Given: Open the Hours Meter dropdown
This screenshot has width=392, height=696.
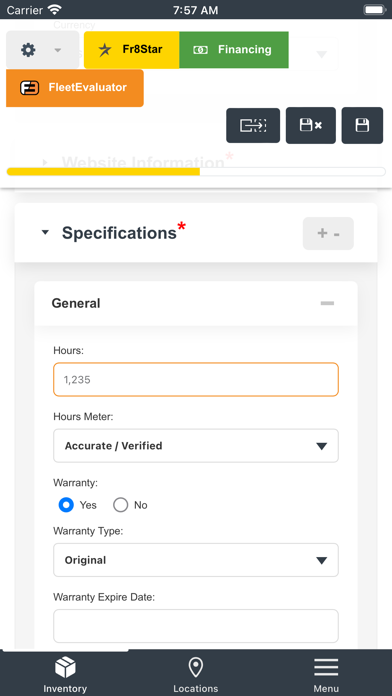Looking at the screenshot, I should pos(196,446).
